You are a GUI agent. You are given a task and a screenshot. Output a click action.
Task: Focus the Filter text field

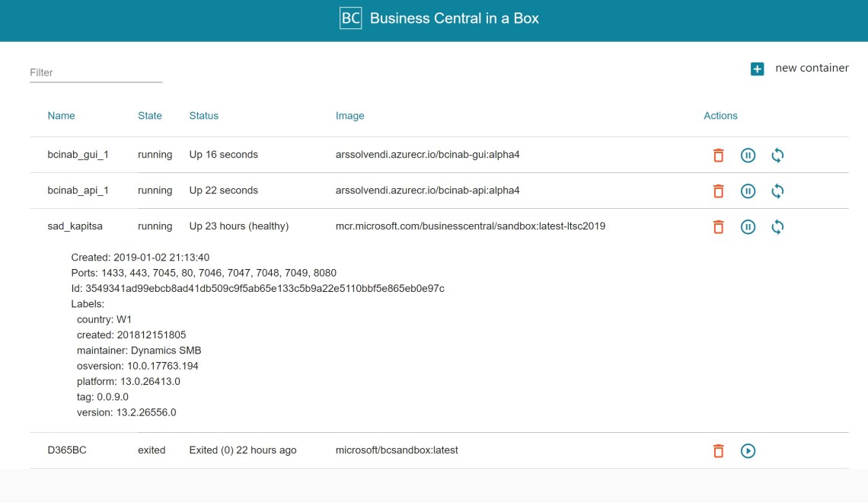coord(96,73)
